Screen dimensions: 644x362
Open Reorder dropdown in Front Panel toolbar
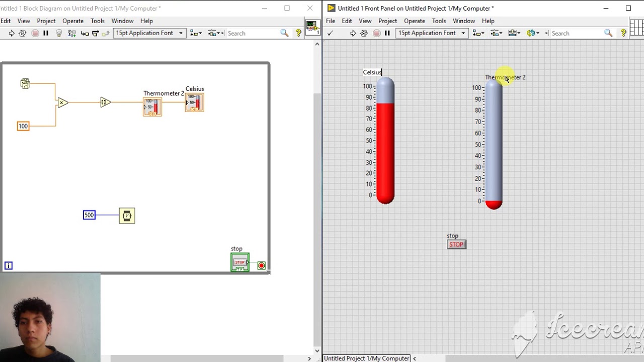tap(533, 33)
